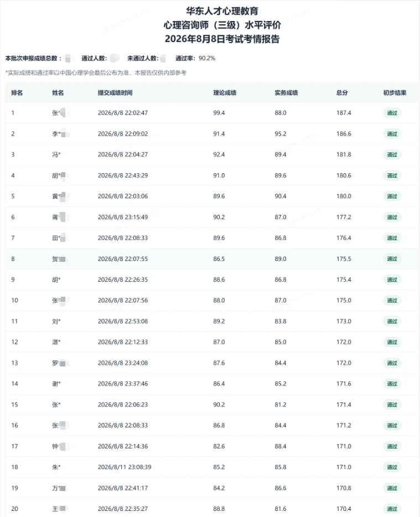
Task: Click the disclaimer note about 中国心理学会
Action: coord(96,73)
